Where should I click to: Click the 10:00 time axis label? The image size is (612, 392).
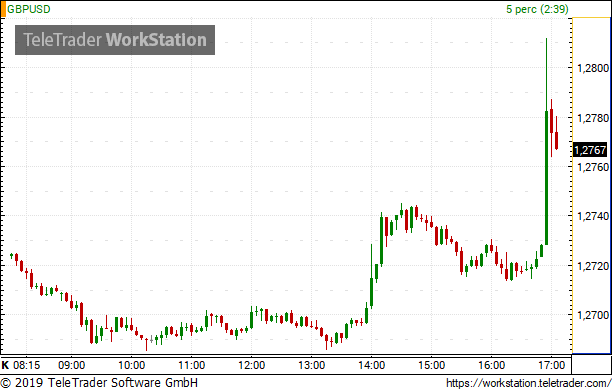click(132, 365)
